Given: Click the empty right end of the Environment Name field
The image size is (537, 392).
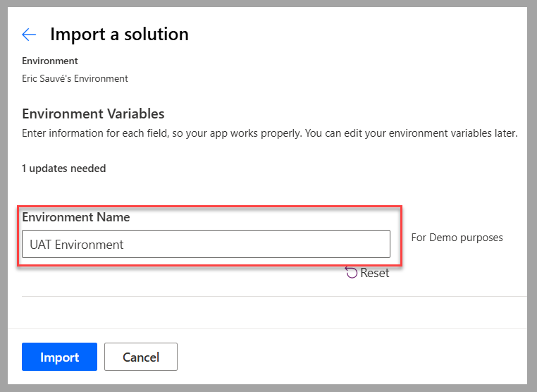Looking at the screenshot, I should (x=352, y=244).
